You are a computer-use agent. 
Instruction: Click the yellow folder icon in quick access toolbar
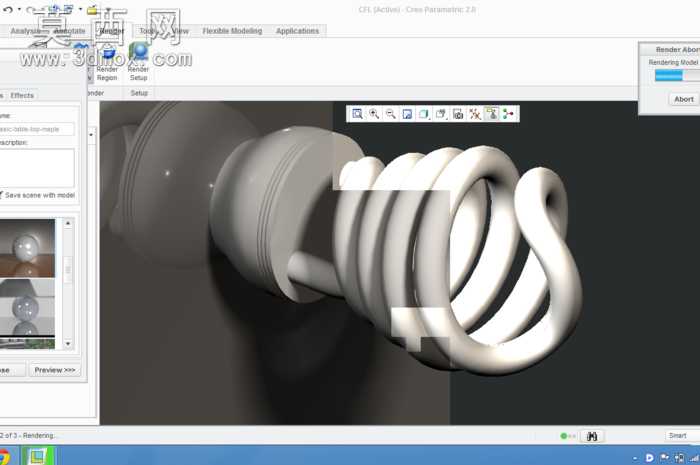pos(92,10)
